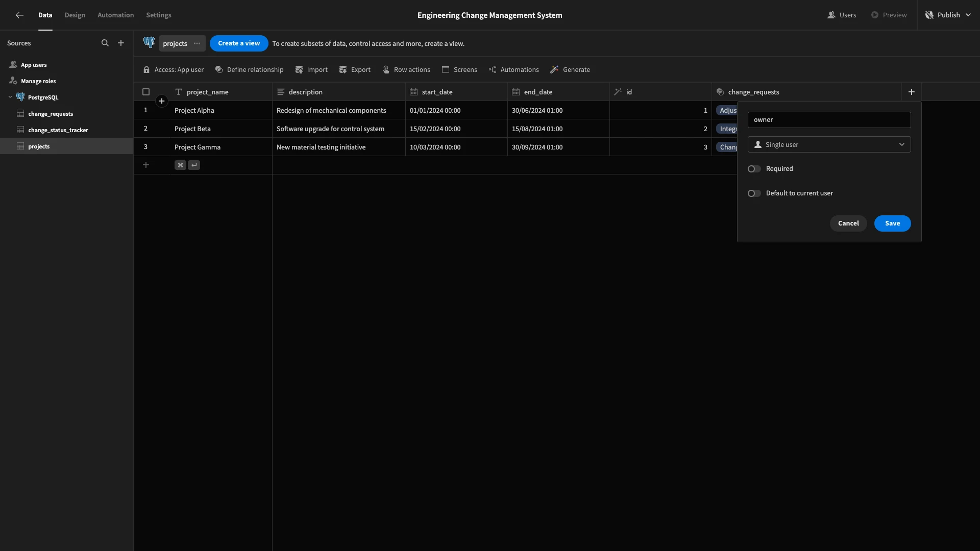Screen dimensions: 980x551
Task: Save the new owner column
Action: (x=892, y=223)
